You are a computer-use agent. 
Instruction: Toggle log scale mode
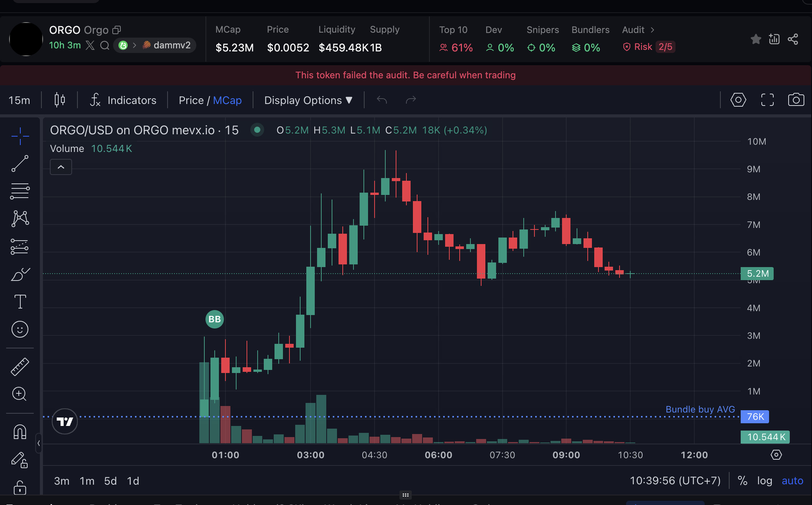(764, 481)
